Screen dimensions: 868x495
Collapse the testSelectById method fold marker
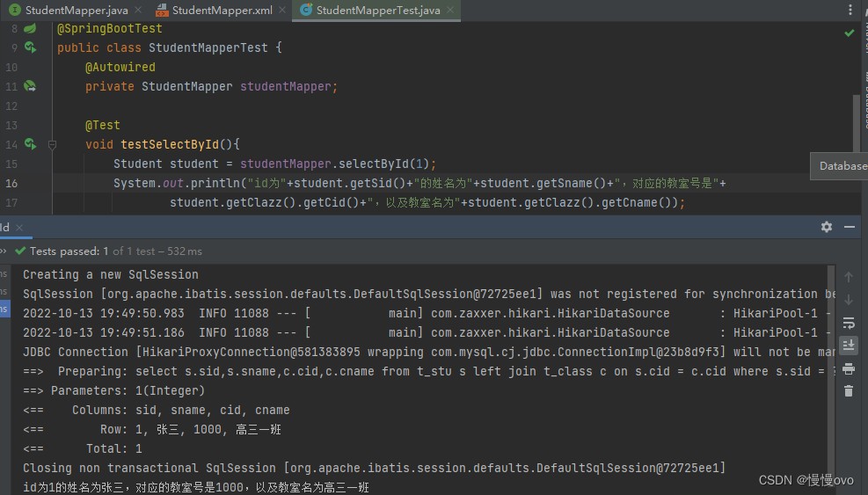[x=52, y=145]
